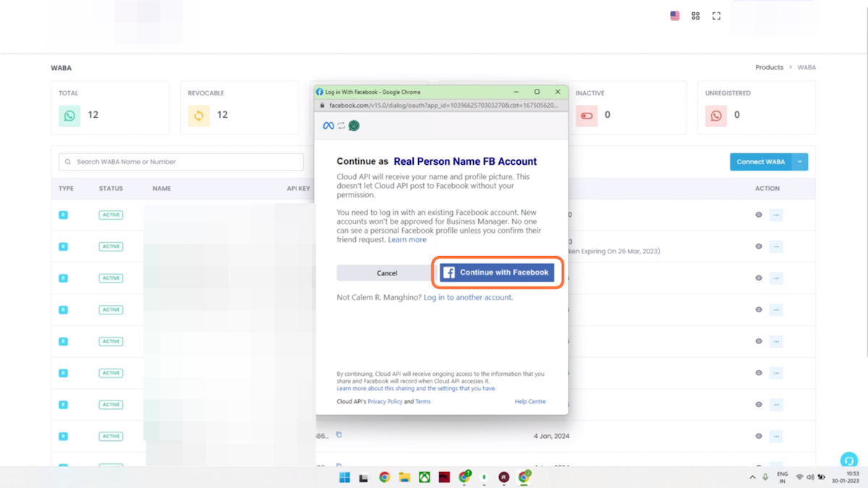
Task: Click the red toggle icon on Inactive card
Action: click(x=587, y=116)
